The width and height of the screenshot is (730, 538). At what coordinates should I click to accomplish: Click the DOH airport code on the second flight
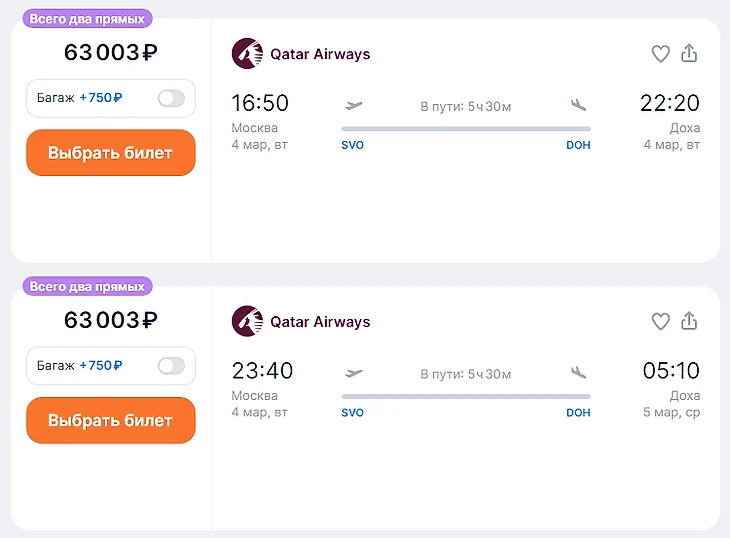(578, 413)
